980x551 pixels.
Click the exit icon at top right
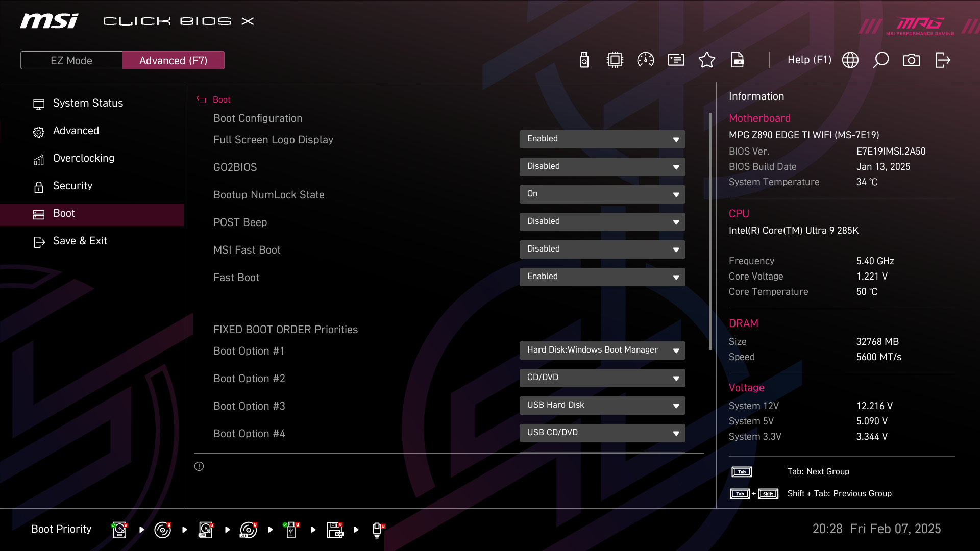point(942,60)
